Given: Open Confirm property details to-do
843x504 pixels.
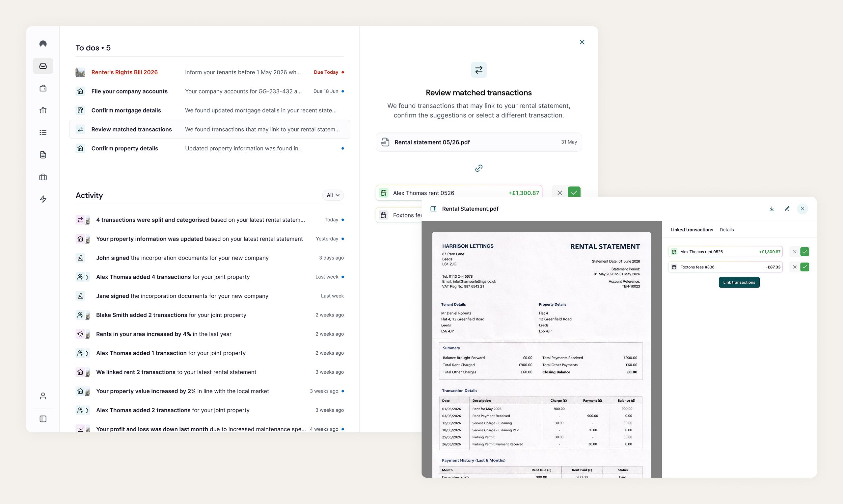Looking at the screenshot, I should 210,148.
